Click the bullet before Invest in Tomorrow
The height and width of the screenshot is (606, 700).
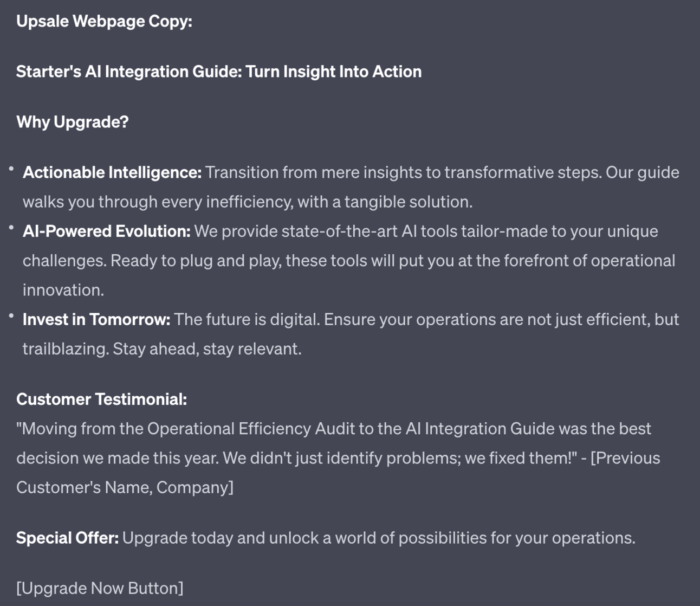(11, 317)
